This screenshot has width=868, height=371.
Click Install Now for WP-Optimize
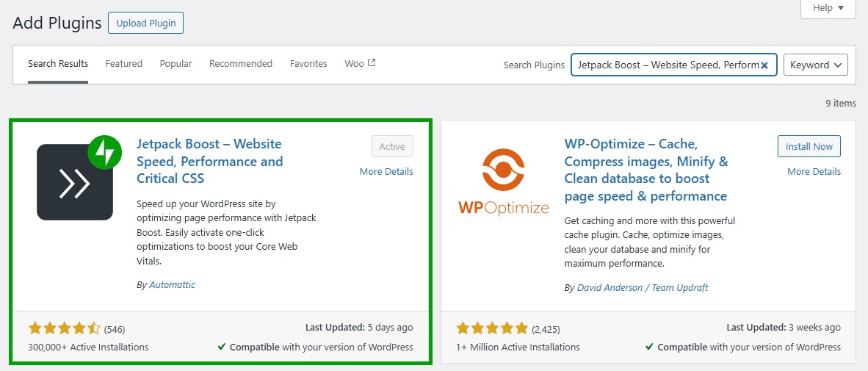point(809,146)
